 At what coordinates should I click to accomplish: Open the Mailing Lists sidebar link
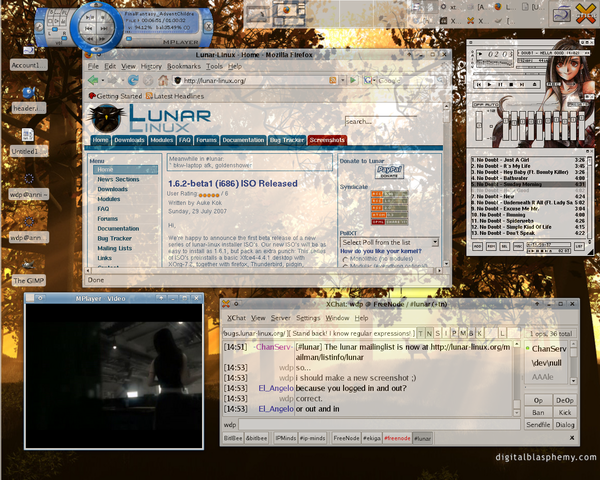click(x=114, y=248)
